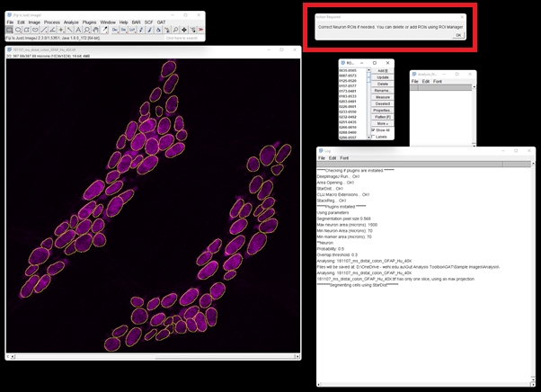Open the Analyze menu in Fiji

pos(71,22)
